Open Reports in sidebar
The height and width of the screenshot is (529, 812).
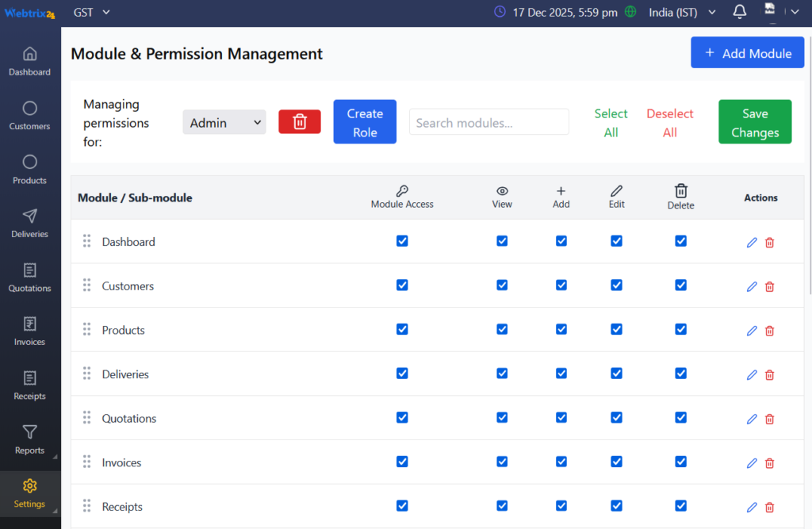click(29, 440)
